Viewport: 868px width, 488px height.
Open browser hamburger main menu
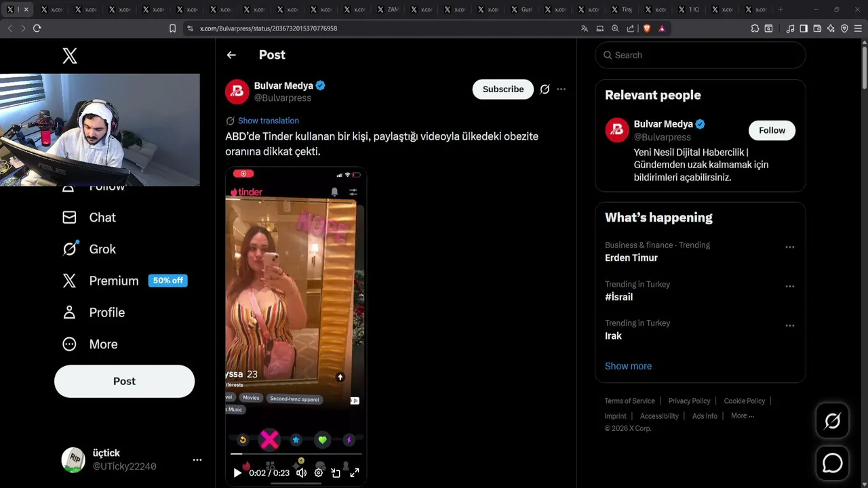858,28
